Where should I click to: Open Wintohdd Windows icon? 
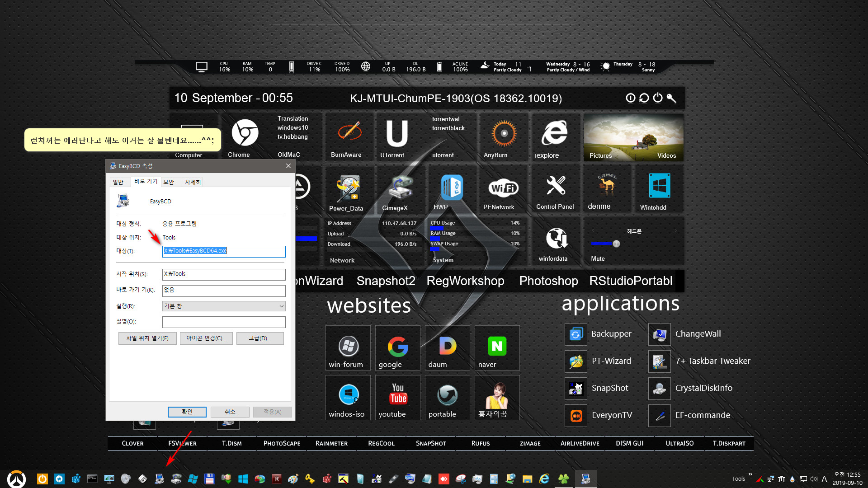point(660,186)
